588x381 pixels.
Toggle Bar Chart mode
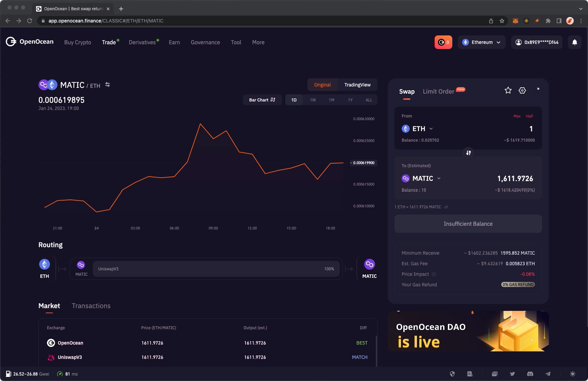coord(262,100)
